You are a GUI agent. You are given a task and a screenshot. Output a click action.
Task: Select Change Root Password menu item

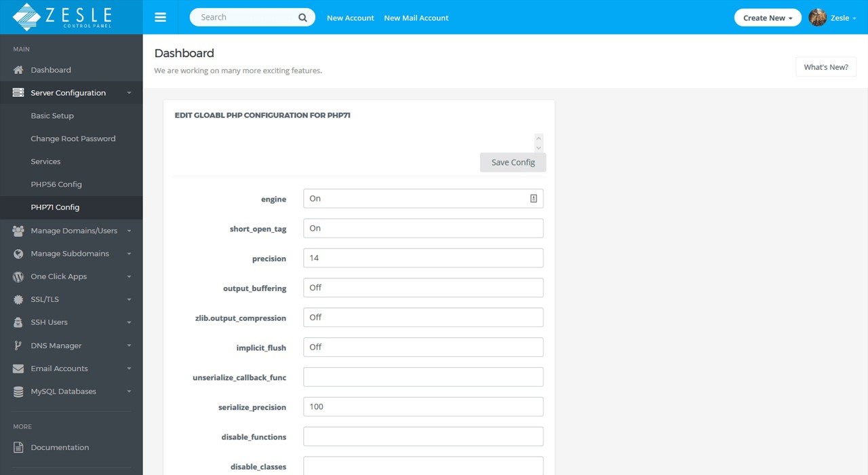point(73,138)
